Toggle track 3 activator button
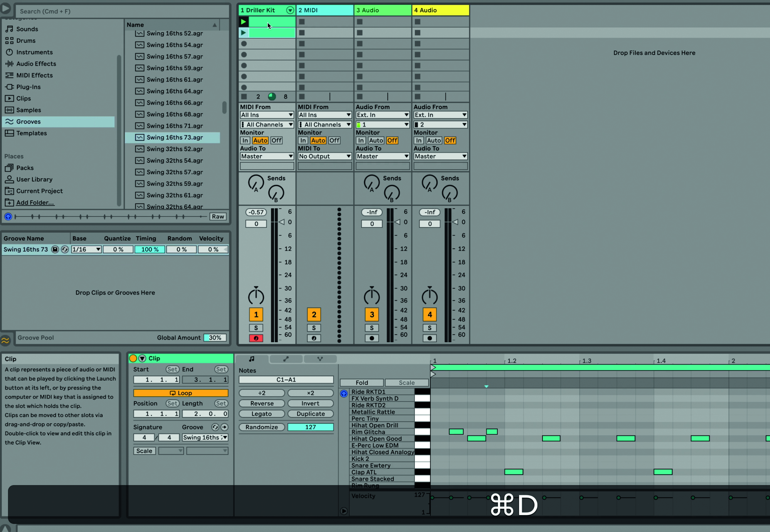The height and width of the screenshot is (532, 770). [x=372, y=315]
